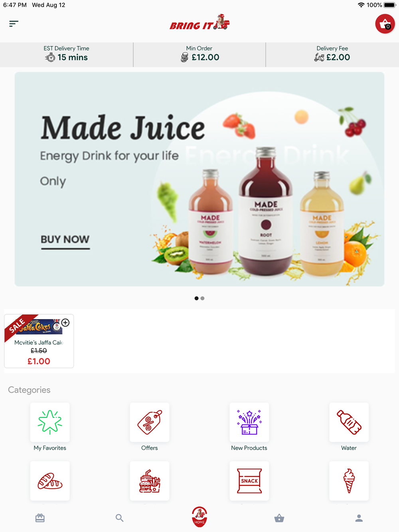Tap the BUY NOW banner link
This screenshot has height=532, width=399.
65,240
